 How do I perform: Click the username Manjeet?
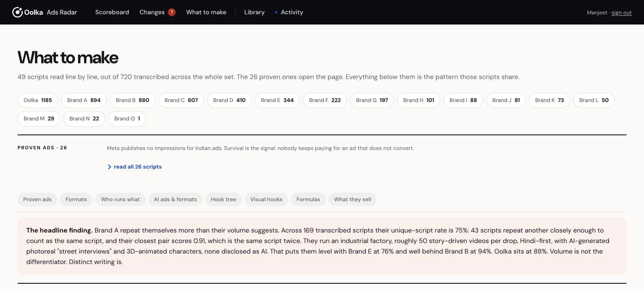597,13
